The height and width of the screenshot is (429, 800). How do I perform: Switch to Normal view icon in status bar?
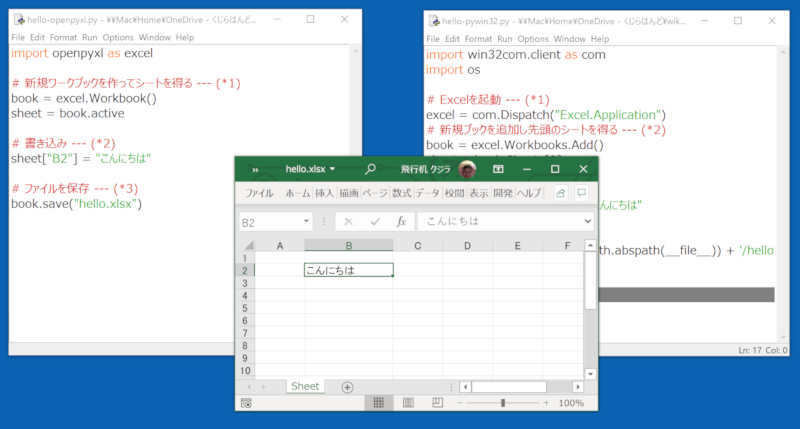point(379,403)
